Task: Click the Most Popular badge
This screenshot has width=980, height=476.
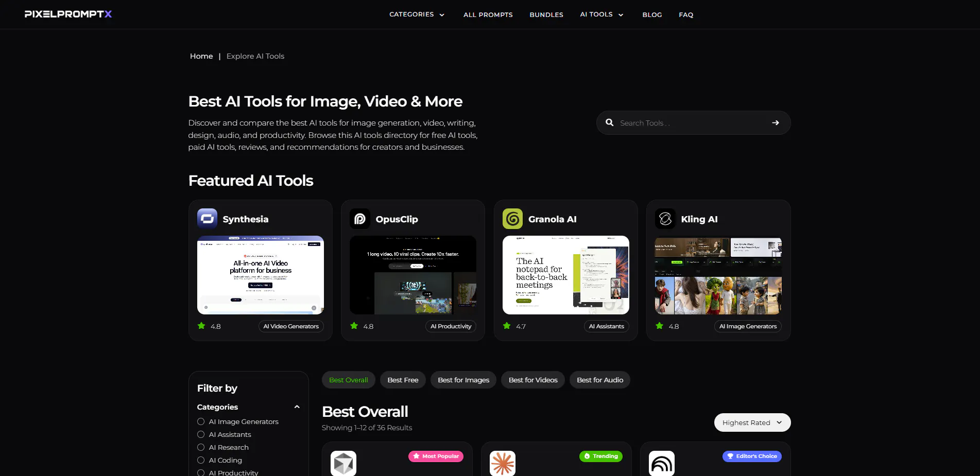Action: point(436,456)
